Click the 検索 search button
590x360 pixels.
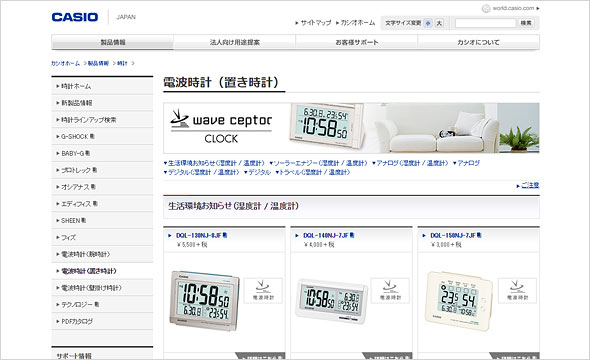point(526,23)
